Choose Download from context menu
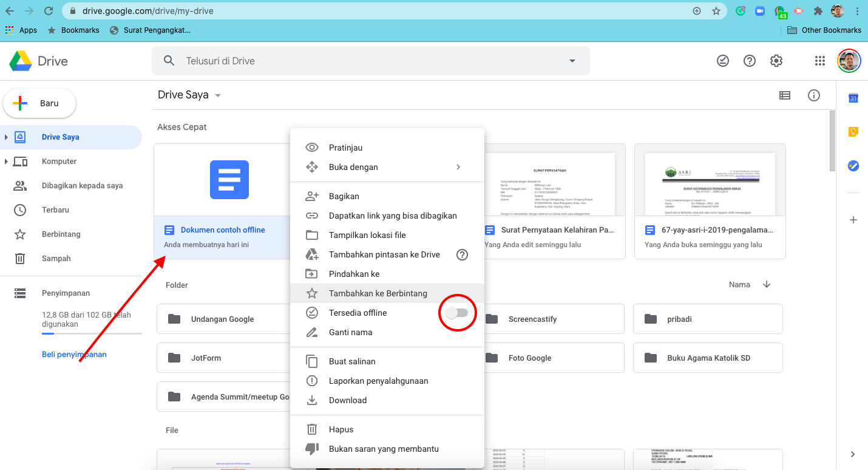The height and width of the screenshot is (470, 868). click(387, 400)
